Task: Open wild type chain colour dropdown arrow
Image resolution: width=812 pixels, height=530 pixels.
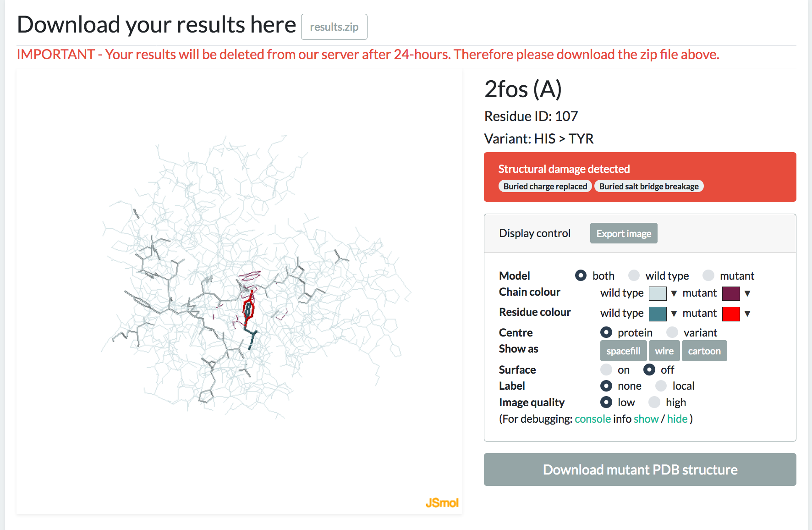Action: pyautogui.click(x=674, y=293)
